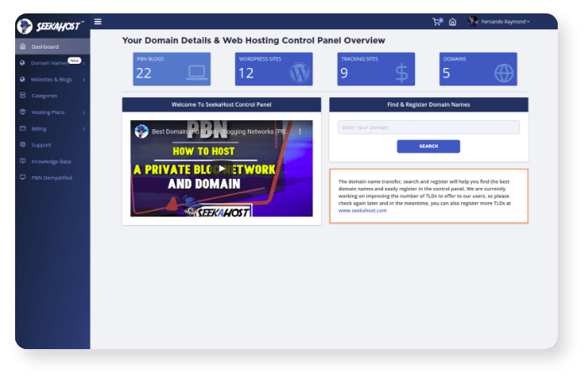Image resolution: width=588 pixels, height=381 pixels.
Task: Click the Dashboard sidebar icon
Action: point(23,46)
